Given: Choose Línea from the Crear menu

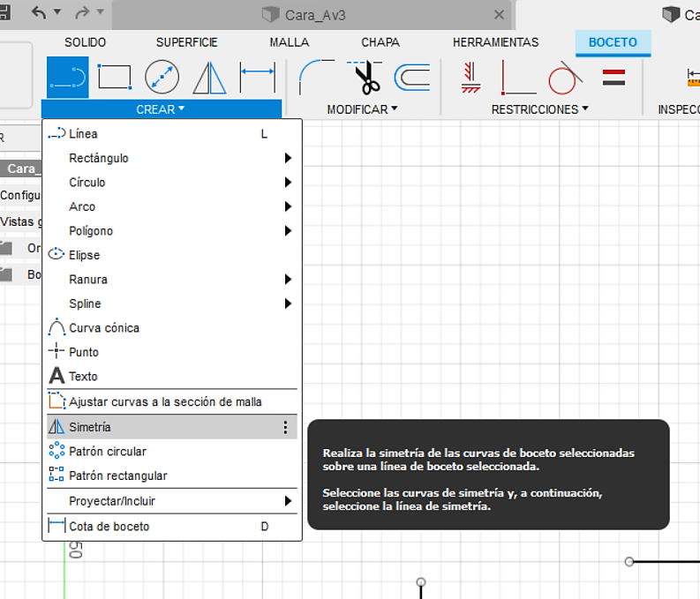Looking at the screenshot, I should tap(172, 134).
